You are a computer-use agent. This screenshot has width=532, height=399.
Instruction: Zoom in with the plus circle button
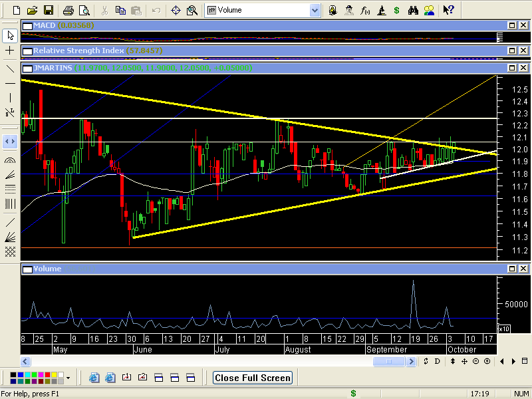[x=487, y=361]
